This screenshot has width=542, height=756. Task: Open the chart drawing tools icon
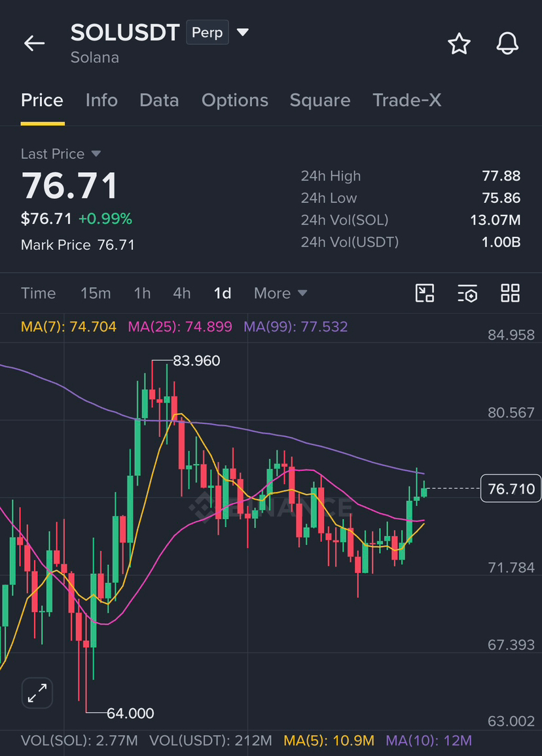(x=425, y=293)
